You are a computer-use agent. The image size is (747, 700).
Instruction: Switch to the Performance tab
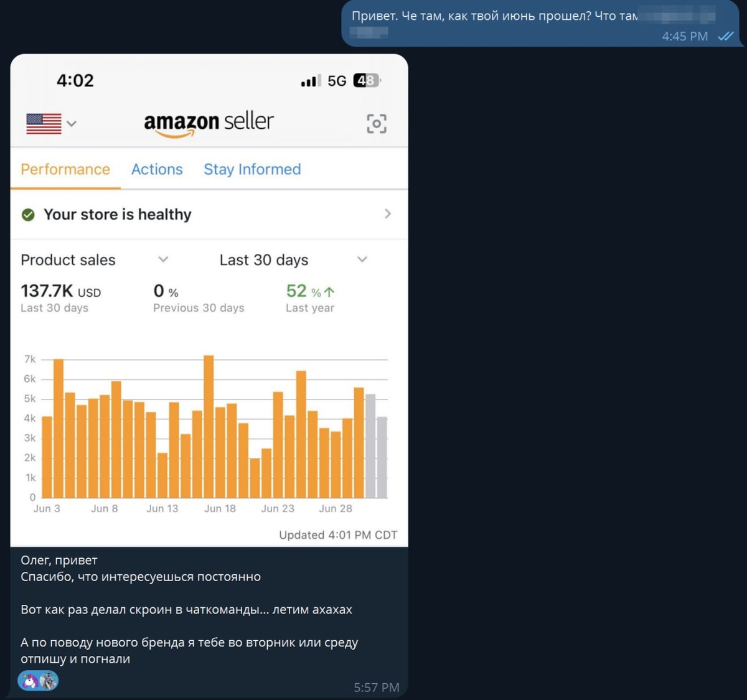pos(65,169)
